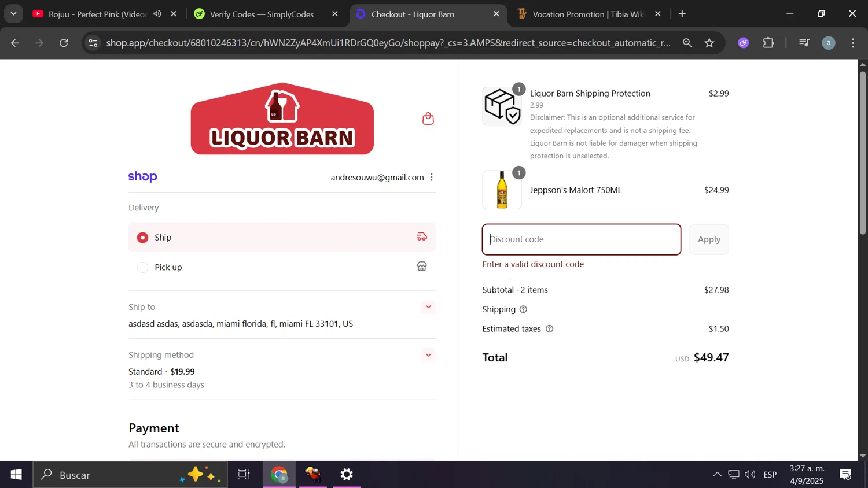
Task: Open the Chrome three-dot menu
Action: coord(854,43)
